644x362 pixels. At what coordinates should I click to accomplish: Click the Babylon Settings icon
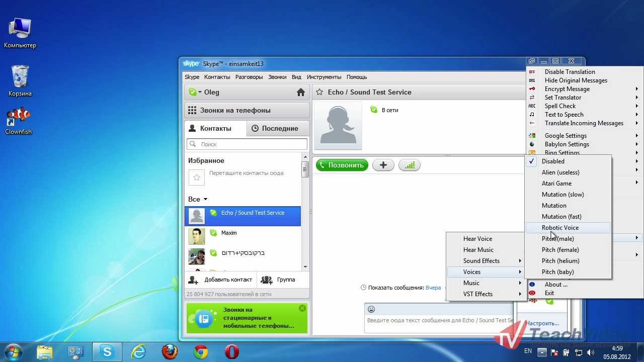coord(532,144)
